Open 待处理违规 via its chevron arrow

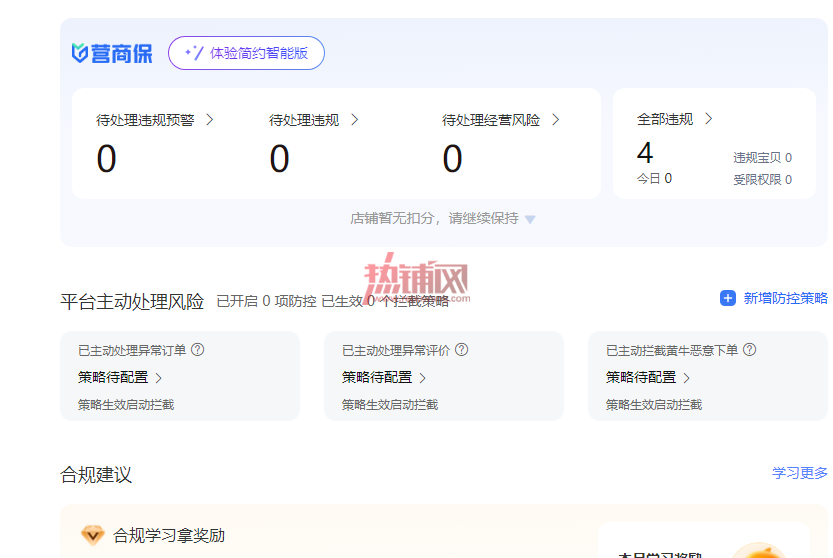(355, 120)
